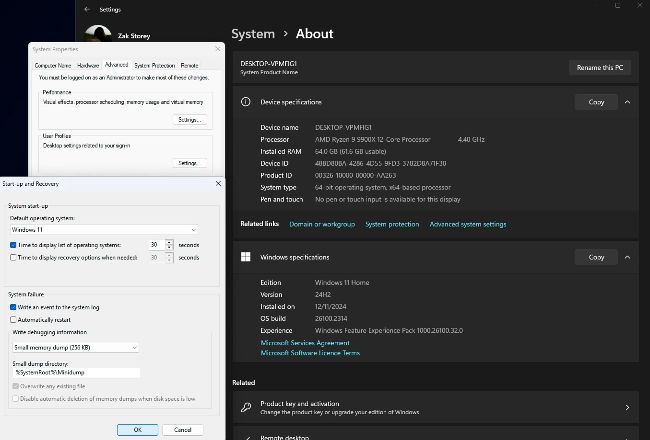Viewport: 650px width, 440px height.
Task: Open Product key and activation chevron
Action: click(627, 408)
